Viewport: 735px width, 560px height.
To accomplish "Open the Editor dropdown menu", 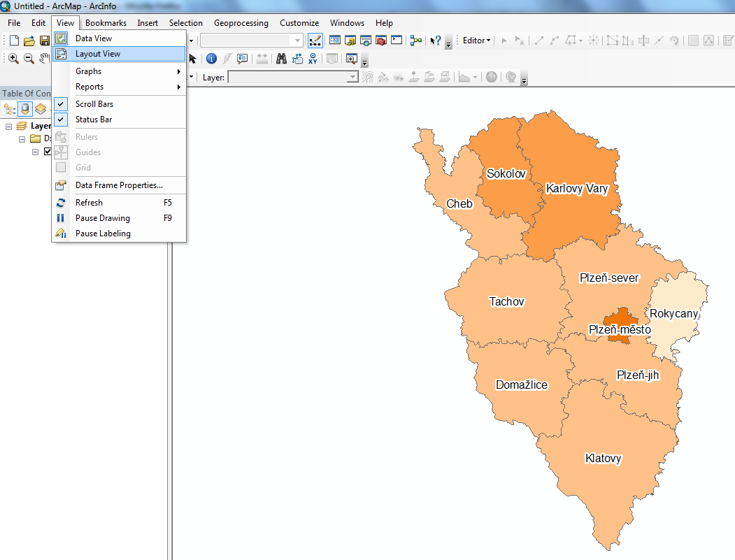I will 476,41.
